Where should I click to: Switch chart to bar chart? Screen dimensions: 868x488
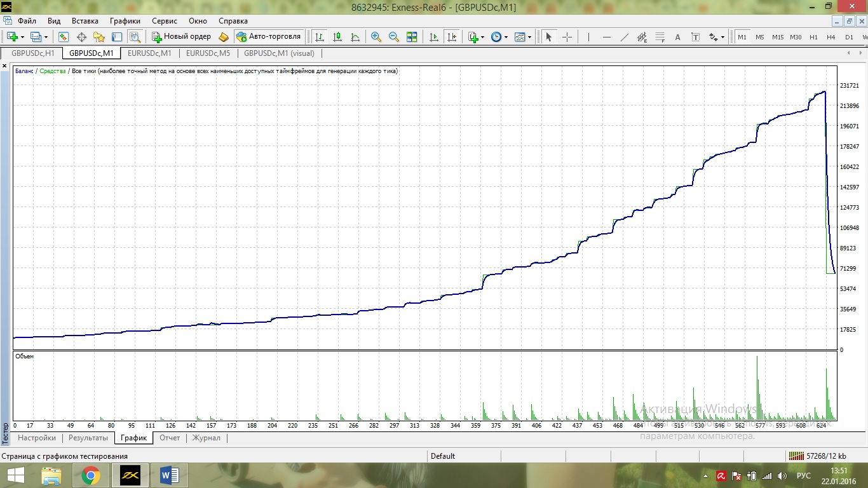(320, 37)
